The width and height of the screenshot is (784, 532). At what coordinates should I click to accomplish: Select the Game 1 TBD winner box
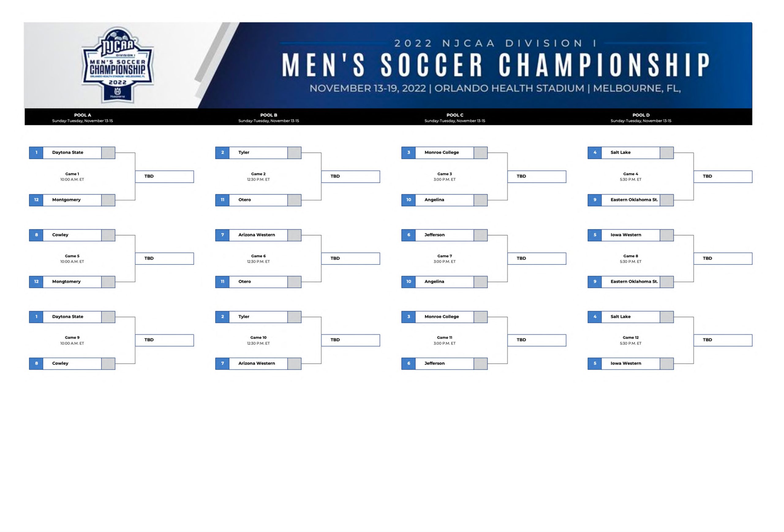point(165,176)
